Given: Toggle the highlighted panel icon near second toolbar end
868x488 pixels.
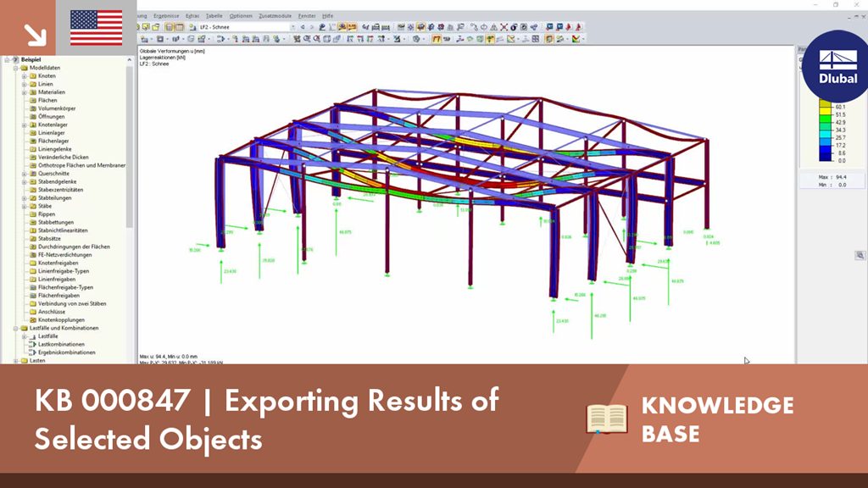Looking at the screenshot, I should [549, 39].
